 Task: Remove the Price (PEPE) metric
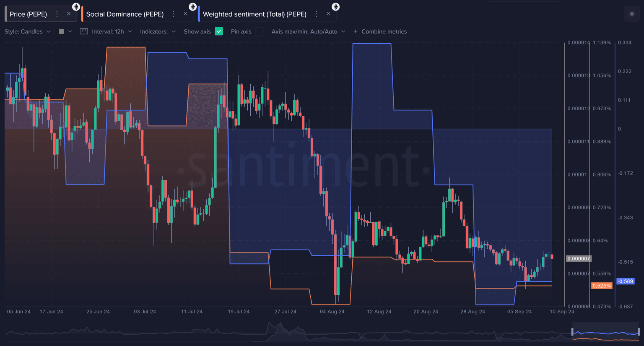point(69,14)
